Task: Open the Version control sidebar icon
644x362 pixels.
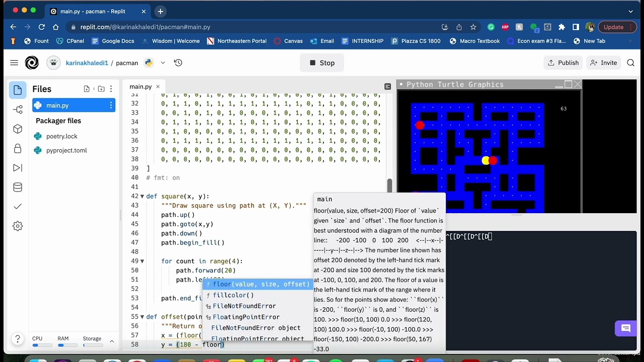Action: point(18,110)
